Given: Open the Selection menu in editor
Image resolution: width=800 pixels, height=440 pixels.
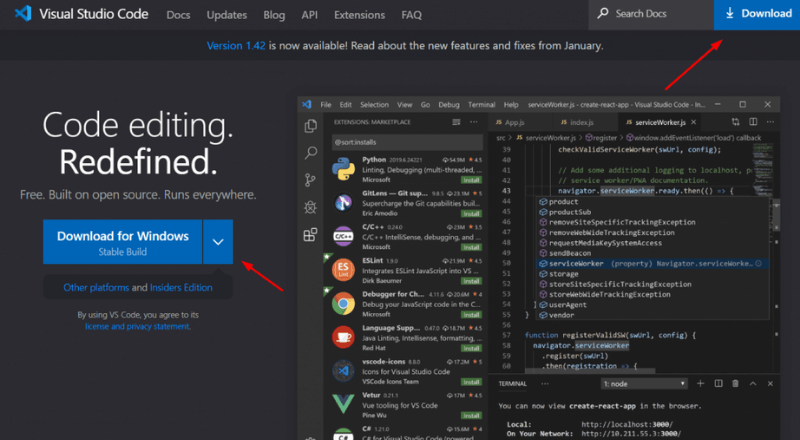Looking at the screenshot, I should [374, 105].
